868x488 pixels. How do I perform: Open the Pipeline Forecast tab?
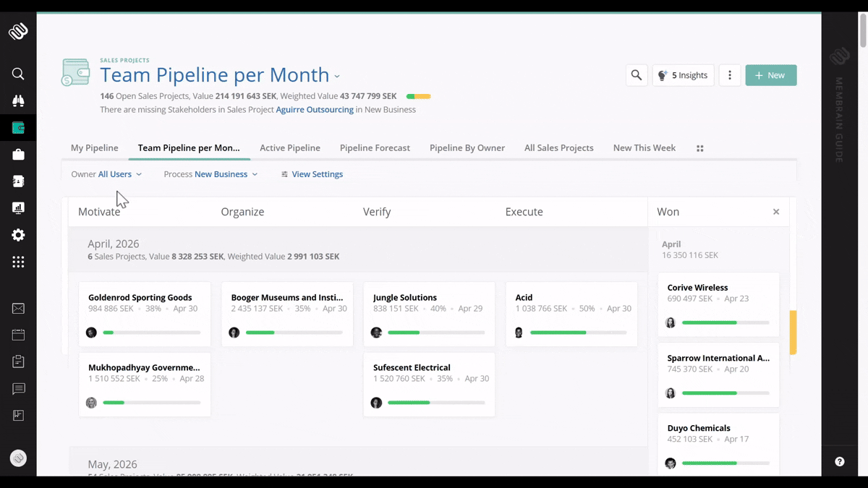pos(375,147)
